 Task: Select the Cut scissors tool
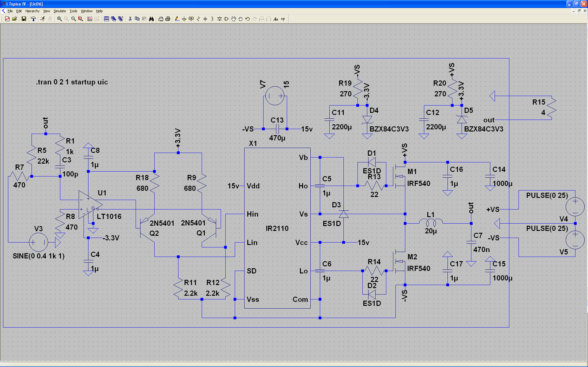click(x=130, y=19)
